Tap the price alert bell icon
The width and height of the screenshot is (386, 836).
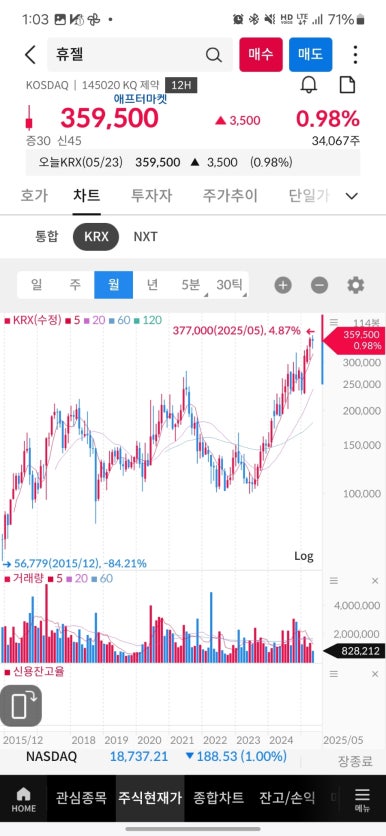point(309,85)
